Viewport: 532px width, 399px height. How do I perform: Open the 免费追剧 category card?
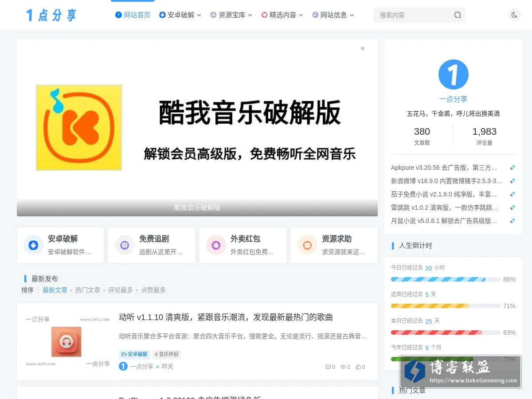pos(152,245)
